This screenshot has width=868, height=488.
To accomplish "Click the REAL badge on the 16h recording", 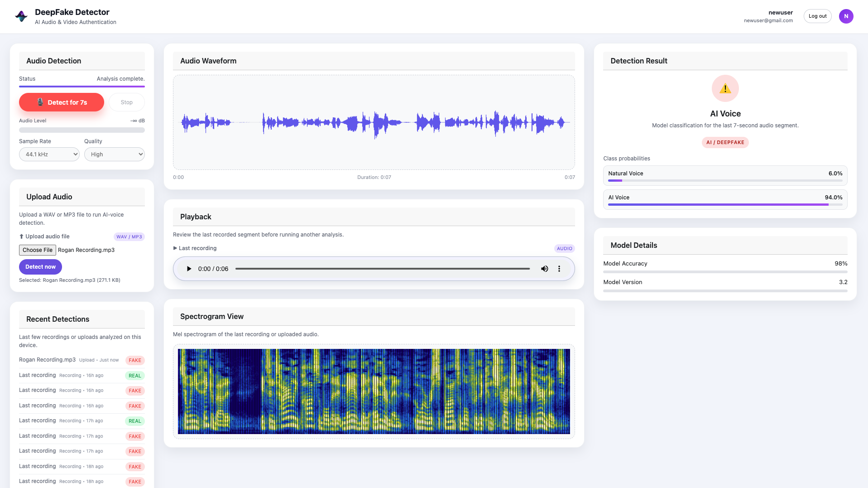I will tap(135, 376).
